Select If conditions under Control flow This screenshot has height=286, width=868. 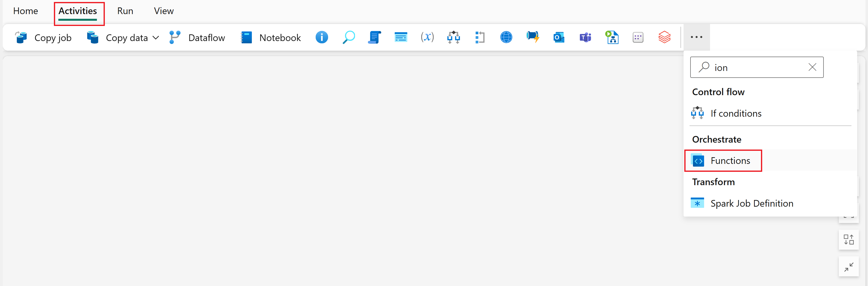(x=736, y=113)
